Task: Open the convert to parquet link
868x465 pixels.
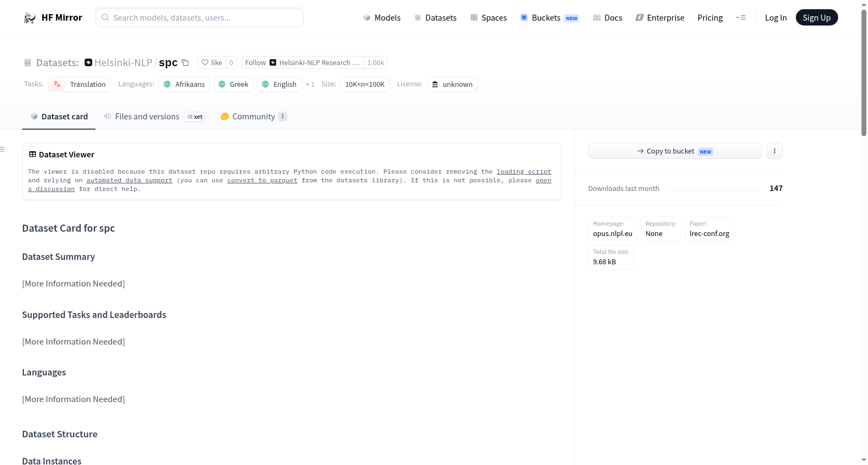Action: click(262, 180)
